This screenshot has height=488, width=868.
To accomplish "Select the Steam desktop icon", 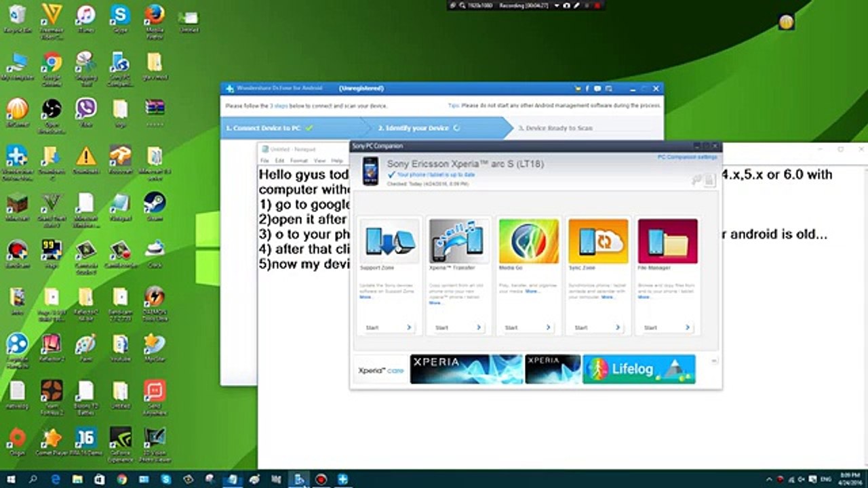I will point(155,206).
